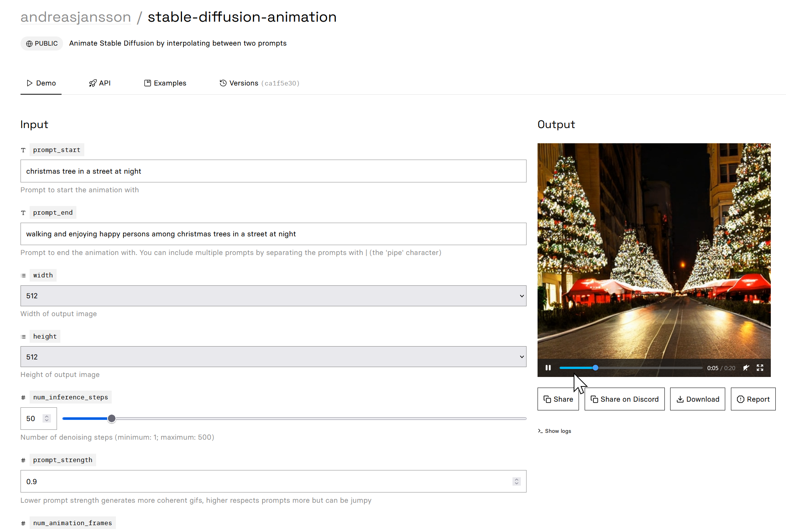
Task: Click the num_animation_frames label
Action: [x=73, y=523]
